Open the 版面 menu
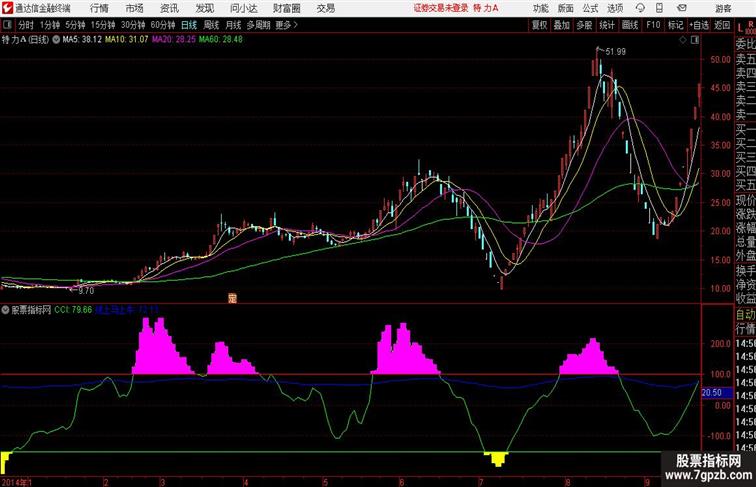Viewport: 756px width, 487px height. pos(566,8)
